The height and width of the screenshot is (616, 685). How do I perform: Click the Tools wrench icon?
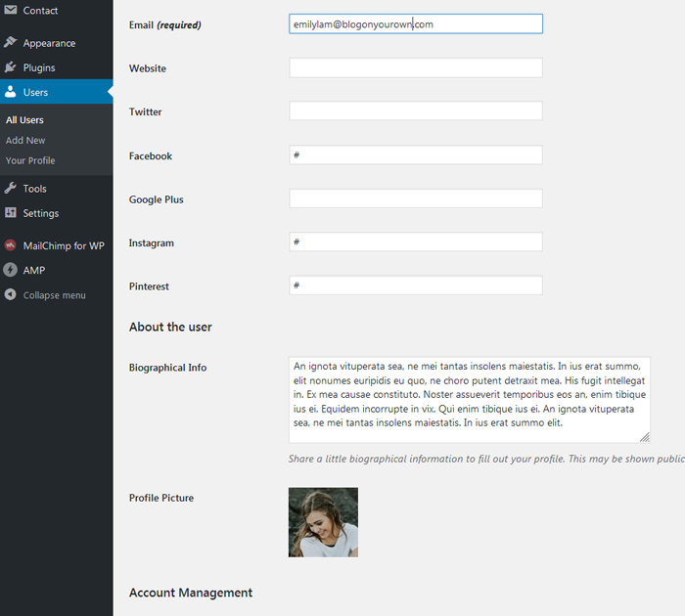(x=10, y=188)
